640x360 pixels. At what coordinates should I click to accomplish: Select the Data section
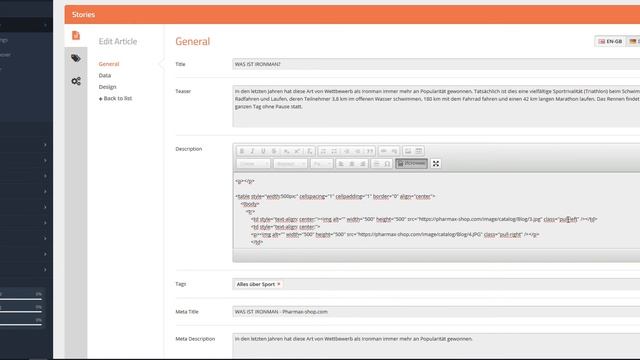104,76
